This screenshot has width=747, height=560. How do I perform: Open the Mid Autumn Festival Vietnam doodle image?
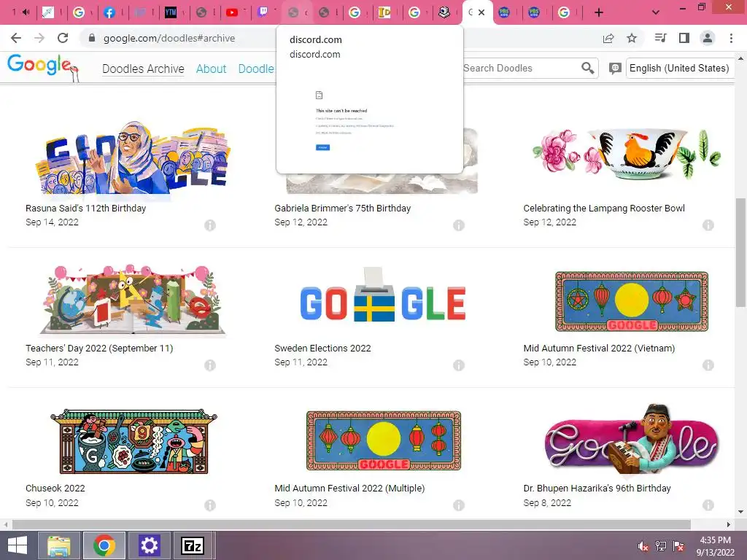point(632,301)
